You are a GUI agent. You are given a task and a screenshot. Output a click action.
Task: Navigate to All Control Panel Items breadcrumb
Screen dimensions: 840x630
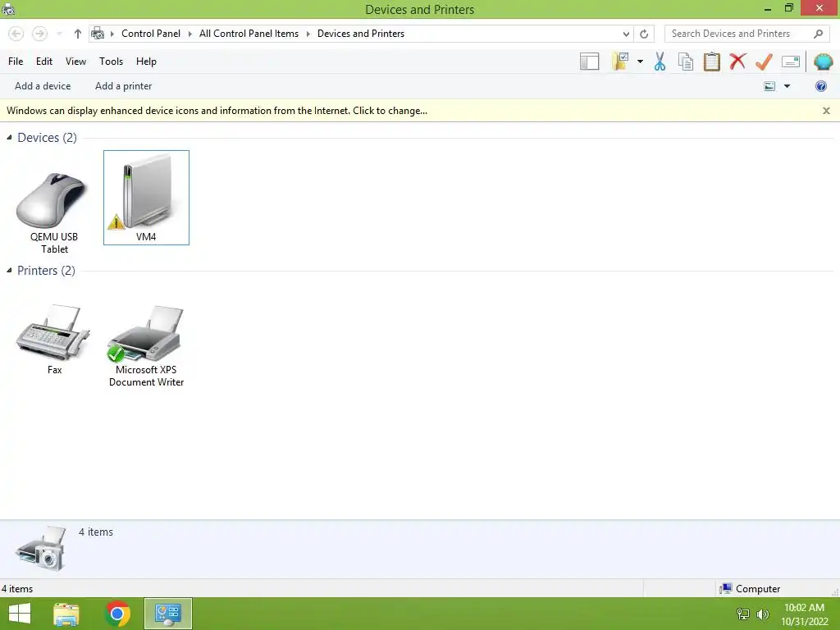click(249, 33)
